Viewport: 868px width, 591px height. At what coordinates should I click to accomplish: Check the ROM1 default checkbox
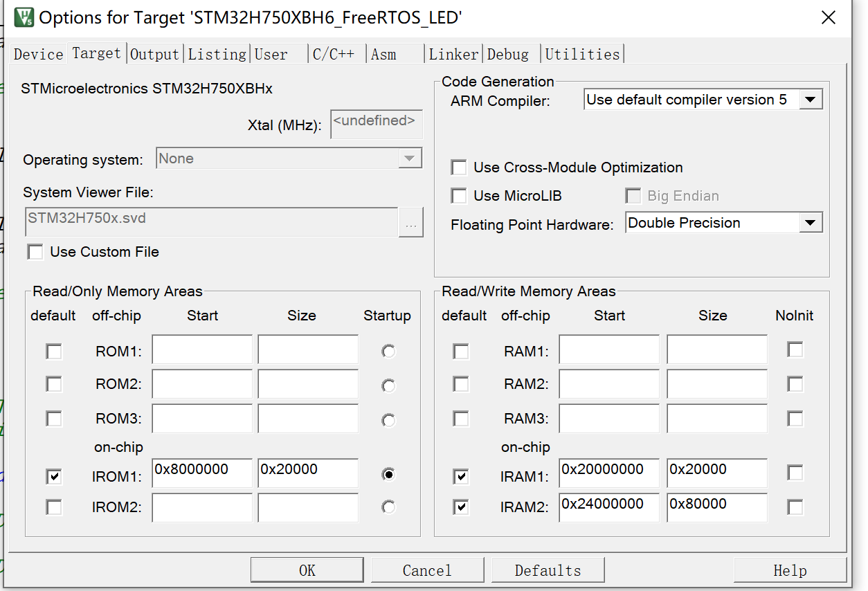tap(53, 352)
